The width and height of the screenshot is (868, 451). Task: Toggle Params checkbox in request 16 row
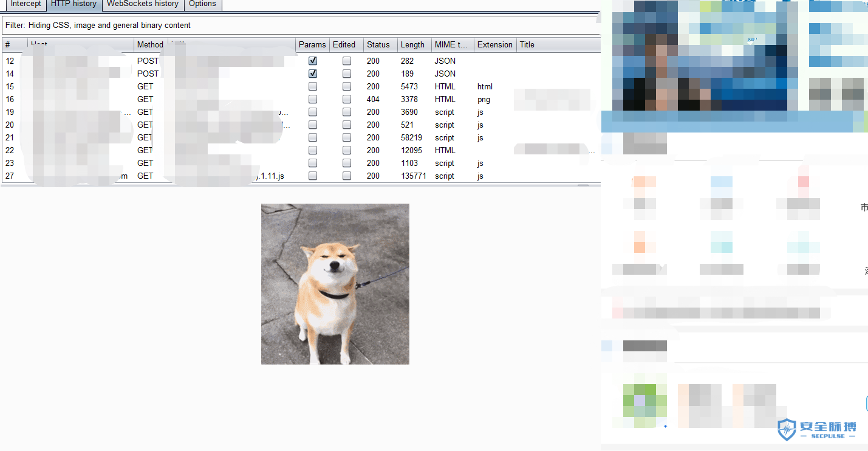(x=313, y=99)
